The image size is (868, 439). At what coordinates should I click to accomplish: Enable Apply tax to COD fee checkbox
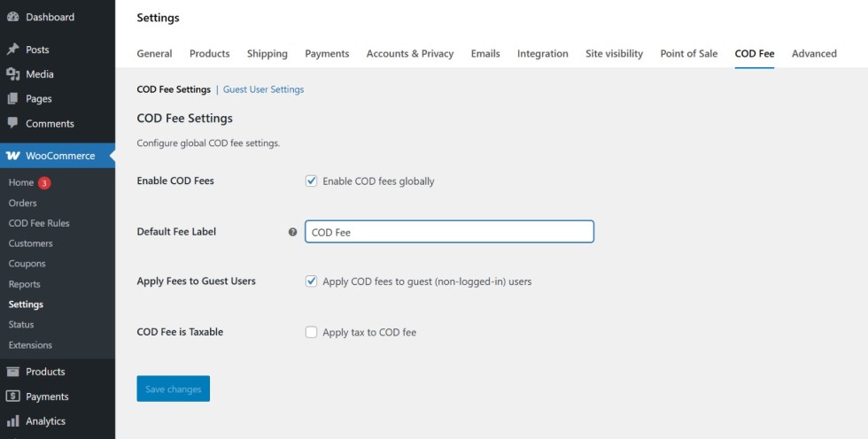[x=311, y=333]
